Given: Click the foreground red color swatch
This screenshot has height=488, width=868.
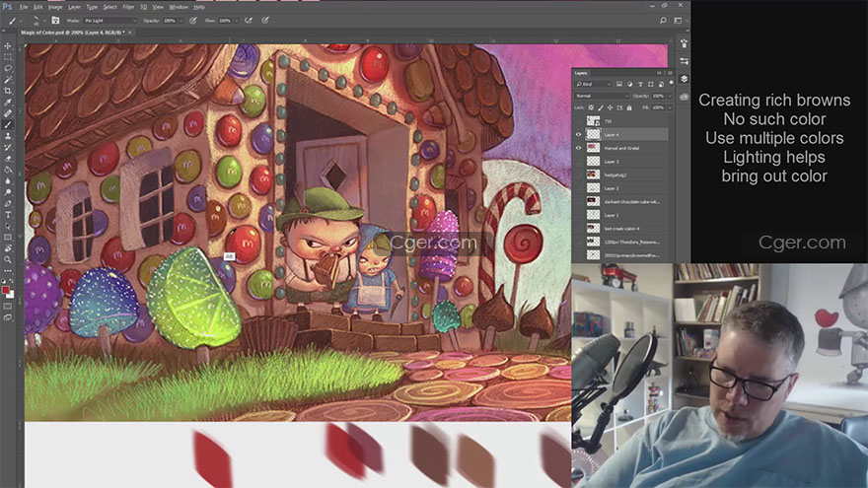Looking at the screenshot, I should (6, 290).
